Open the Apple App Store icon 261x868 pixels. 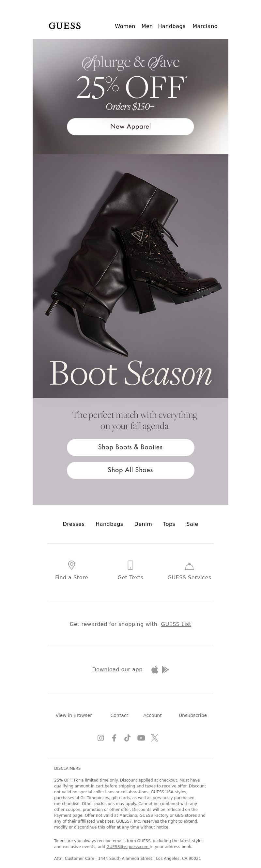[x=155, y=670]
